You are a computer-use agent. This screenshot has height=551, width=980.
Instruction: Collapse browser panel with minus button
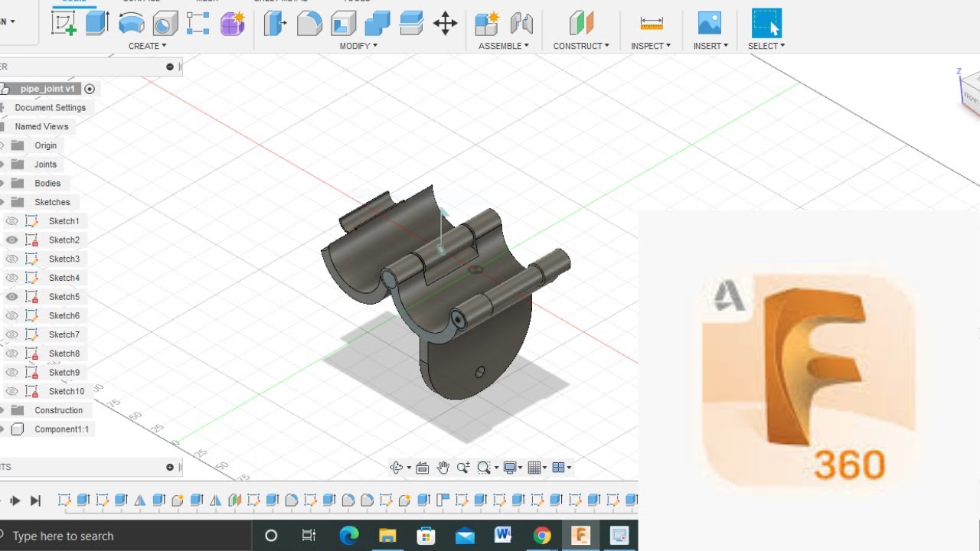[170, 67]
